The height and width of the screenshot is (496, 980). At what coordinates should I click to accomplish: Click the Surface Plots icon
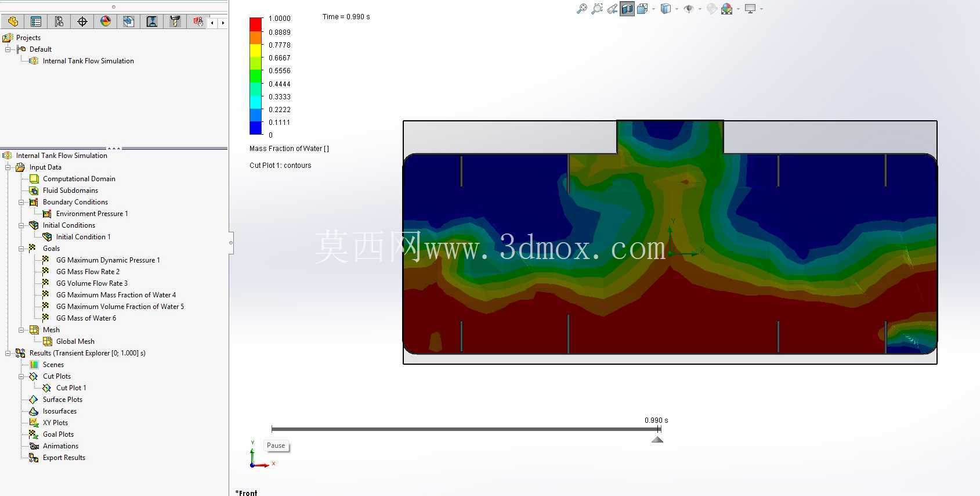pyautogui.click(x=34, y=400)
